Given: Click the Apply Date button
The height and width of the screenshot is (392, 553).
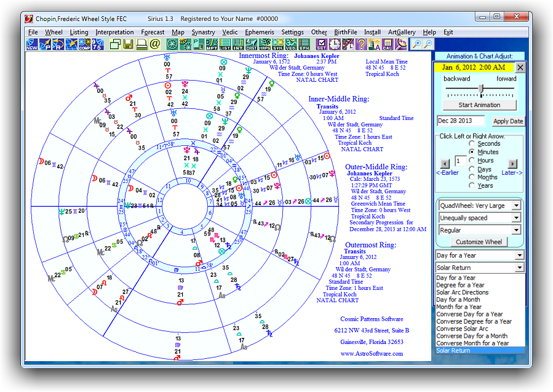Looking at the screenshot, I should [x=508, y=121].
